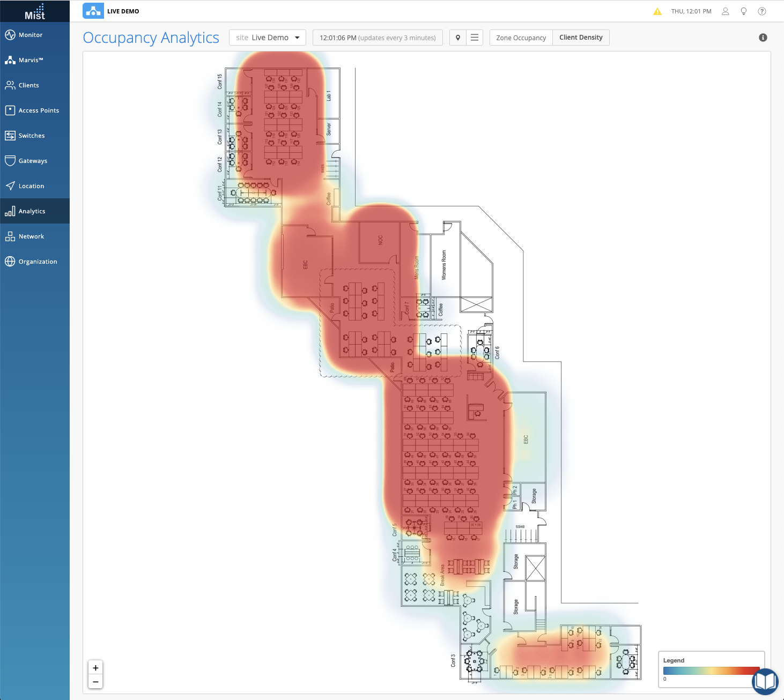This screenshot has height=700, width=784.
Task: Open the user account icon
Action: [725, 11]
